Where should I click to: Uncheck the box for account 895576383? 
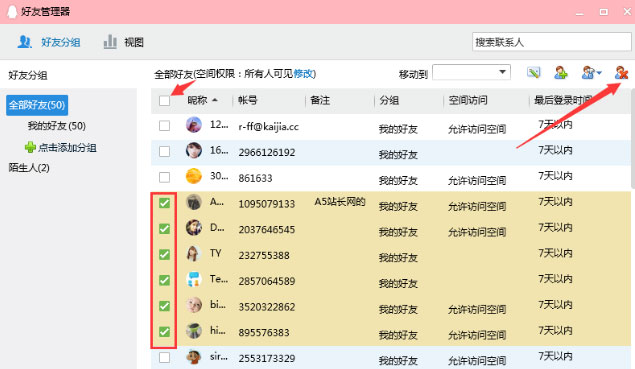164,332
